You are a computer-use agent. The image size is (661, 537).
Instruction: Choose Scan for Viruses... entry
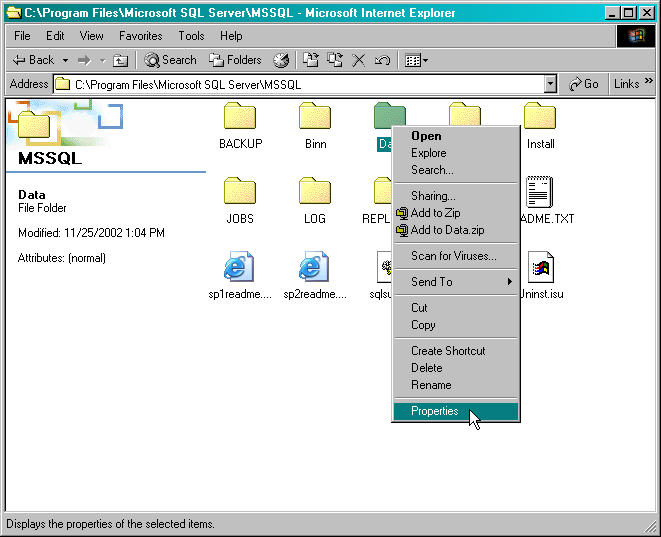pos(455,256)
